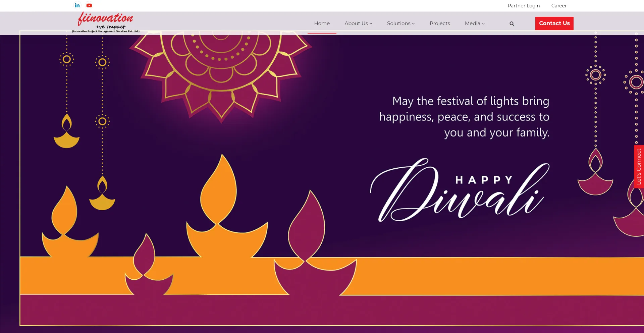Open the LinkedIn social icon
Viewport: 644px width, 333px height.
(77, 5)
